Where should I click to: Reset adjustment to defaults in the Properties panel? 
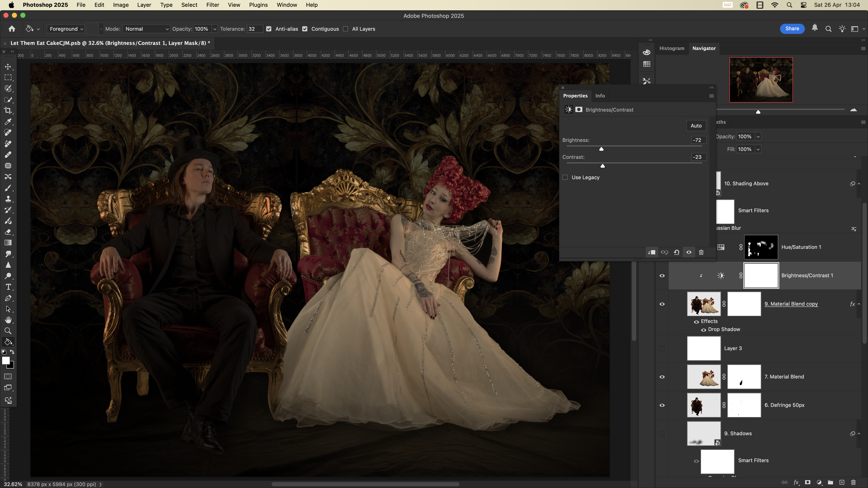point(677,252)
